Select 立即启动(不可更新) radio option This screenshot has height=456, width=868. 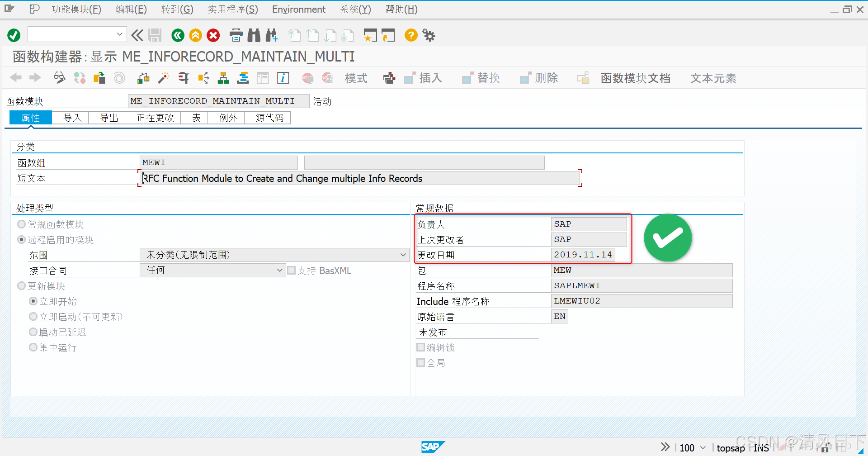[x=33, y=317]
